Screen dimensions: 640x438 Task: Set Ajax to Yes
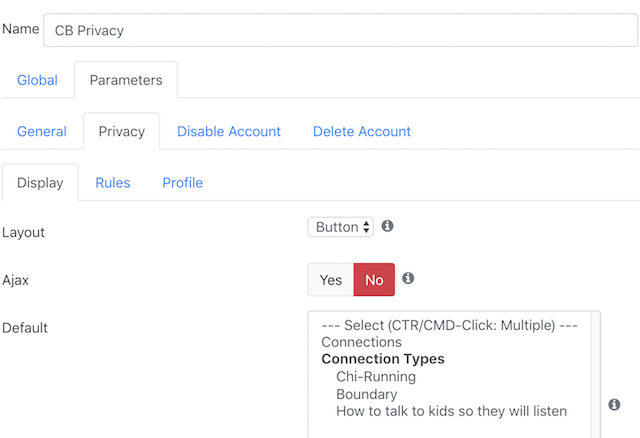click(331, 280)
